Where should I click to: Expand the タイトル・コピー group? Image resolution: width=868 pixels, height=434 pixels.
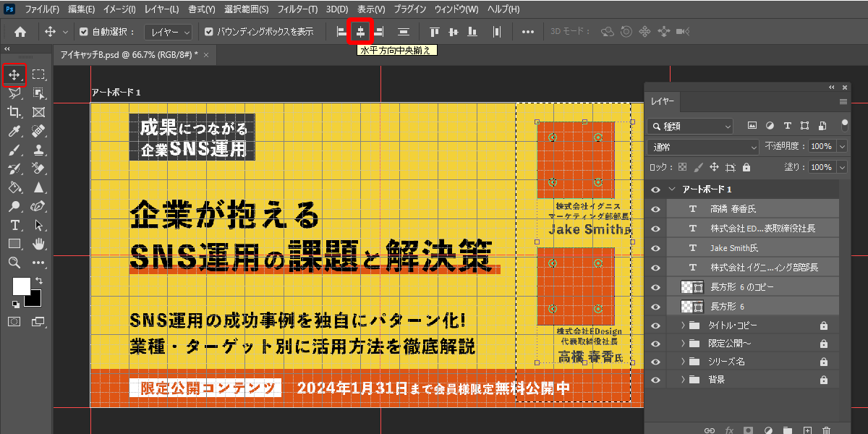[x=682, y=325]
